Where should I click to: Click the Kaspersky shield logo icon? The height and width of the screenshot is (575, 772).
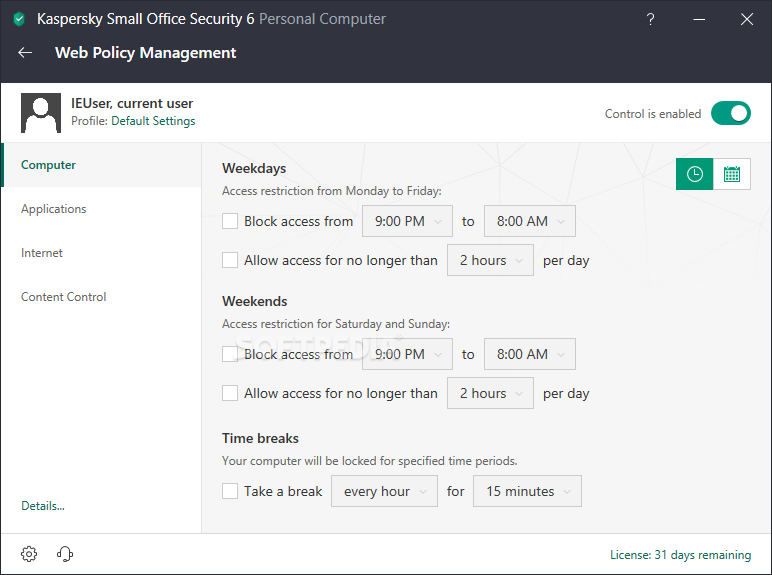[x=19, y=20]
